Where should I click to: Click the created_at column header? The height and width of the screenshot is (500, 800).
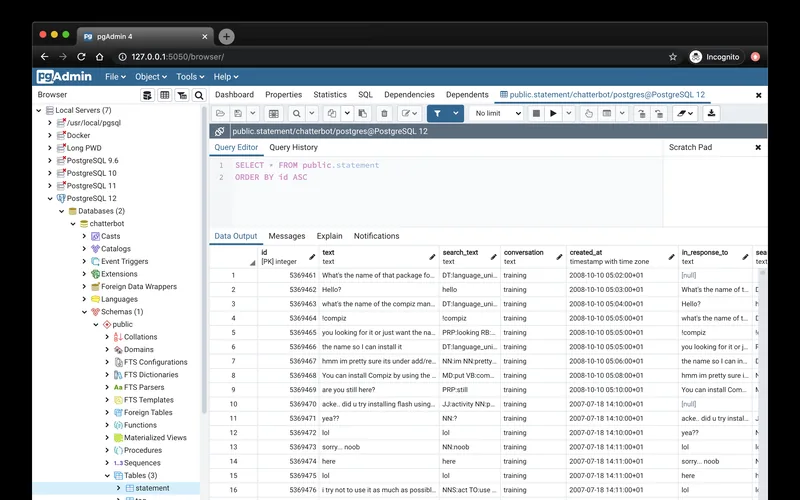tap(621, 257)
